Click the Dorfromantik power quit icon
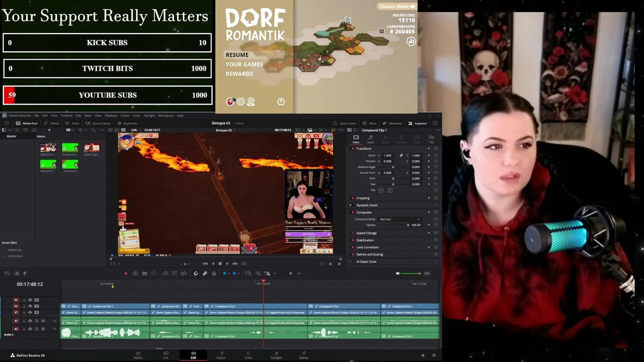Screen dimensions: 644x362 [x=281, y=102]
